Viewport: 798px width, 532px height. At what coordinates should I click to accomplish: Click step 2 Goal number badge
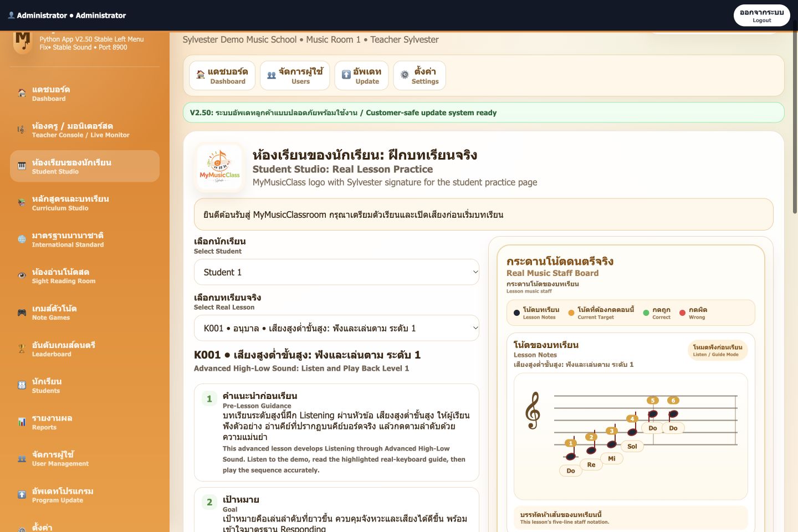point(209,502)
